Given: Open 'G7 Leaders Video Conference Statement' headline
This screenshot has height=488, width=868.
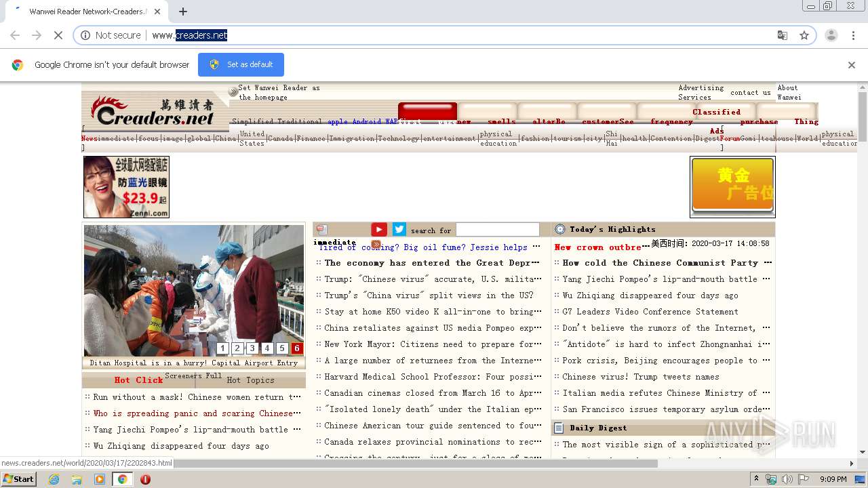Looking at the screenshot, I should [x=650, y=312].
